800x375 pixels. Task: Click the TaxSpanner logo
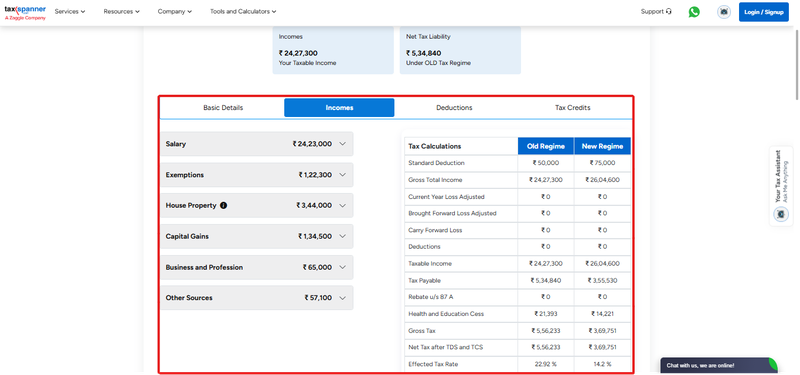[25, 13]
